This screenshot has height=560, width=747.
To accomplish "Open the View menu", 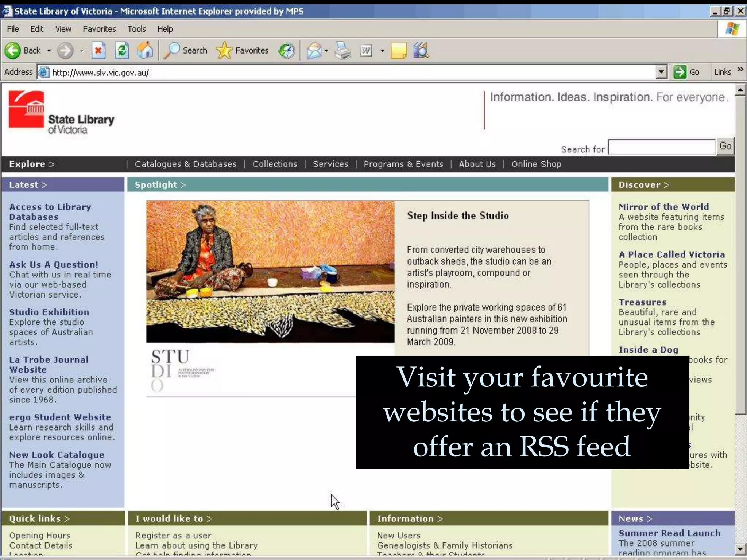I will [63, 29].
